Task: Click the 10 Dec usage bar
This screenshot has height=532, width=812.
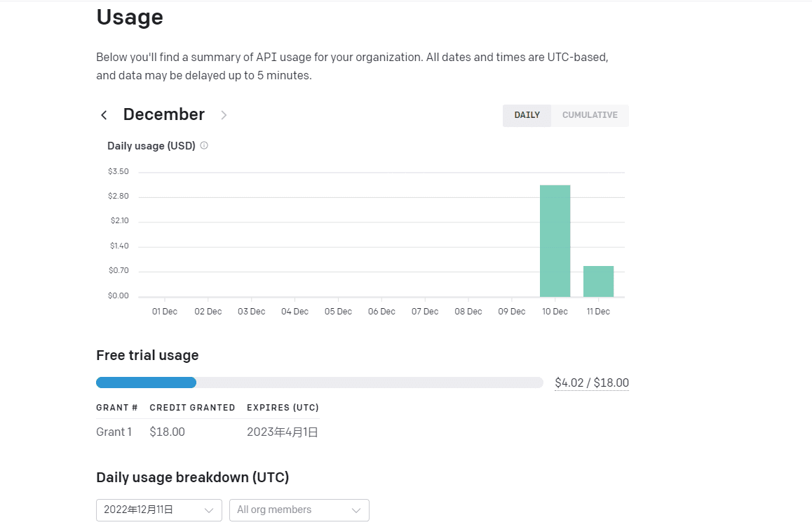Action: pyautogui.click(x=555, y=241)
